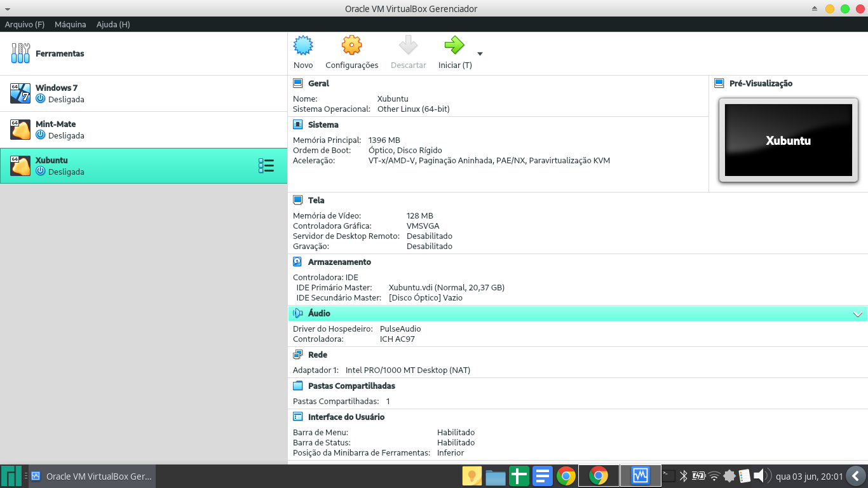This screenshot has width=868, height=488.
Task: Click the volume speaker icon in system tray
Action: click(x=759, y=475)
